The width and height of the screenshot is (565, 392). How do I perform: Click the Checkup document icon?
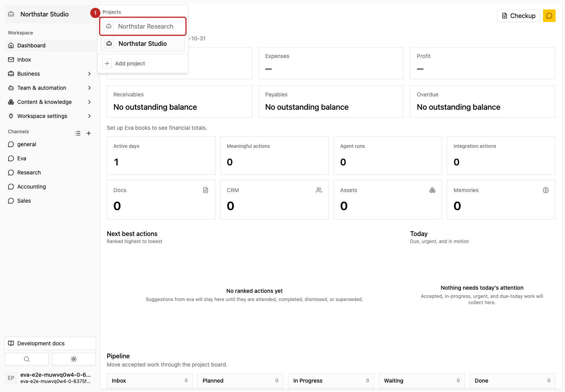click(x=505, y=16)
